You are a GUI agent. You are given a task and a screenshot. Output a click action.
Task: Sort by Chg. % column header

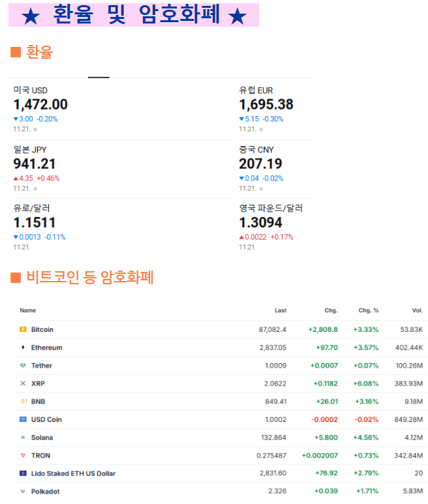(x=368, y=310)
